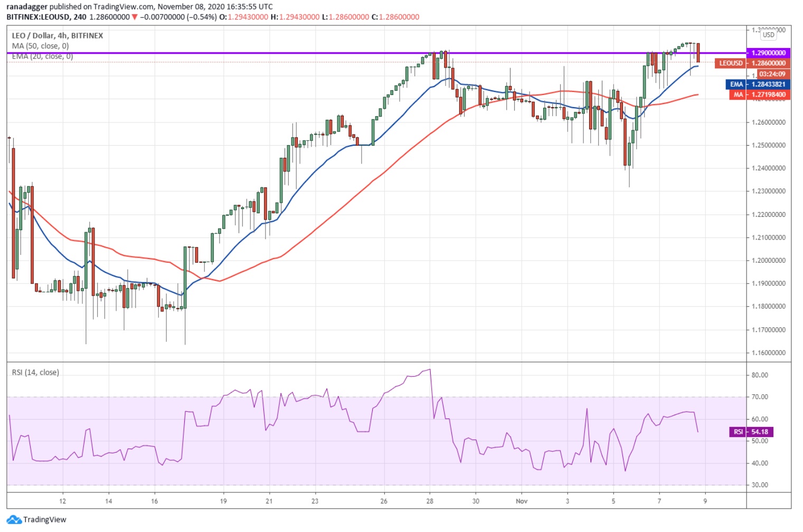Screen dimensions: 803x532
Task: Click the red down arrow beside price change
Action: click(135, 17)
